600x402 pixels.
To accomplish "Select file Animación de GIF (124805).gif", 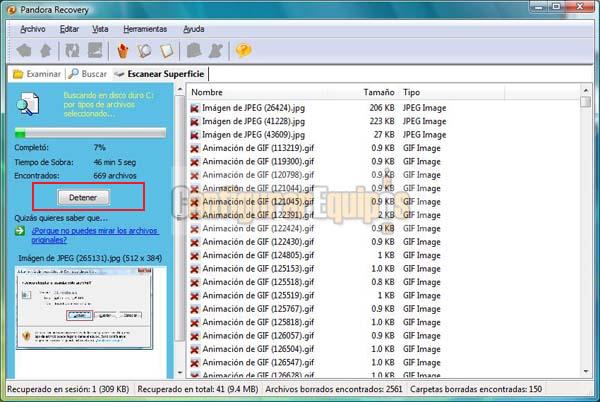I will click(x=258, y=256).
